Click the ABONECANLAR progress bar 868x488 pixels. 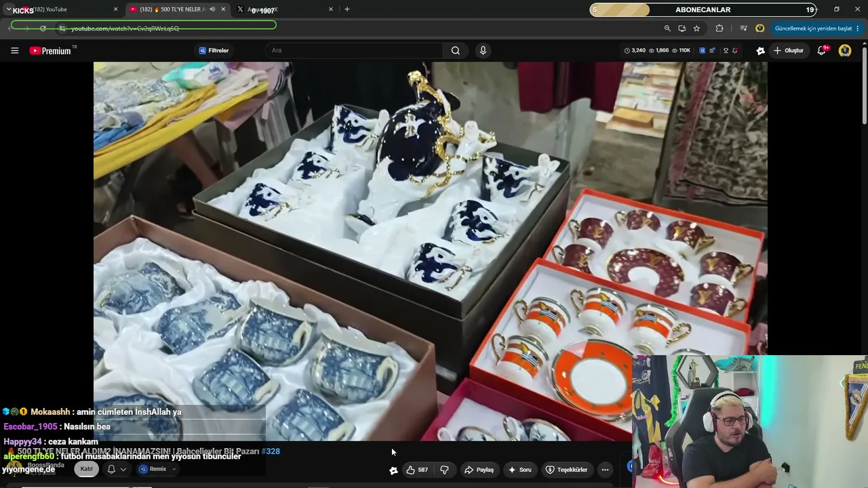click(x=703, y=10)
